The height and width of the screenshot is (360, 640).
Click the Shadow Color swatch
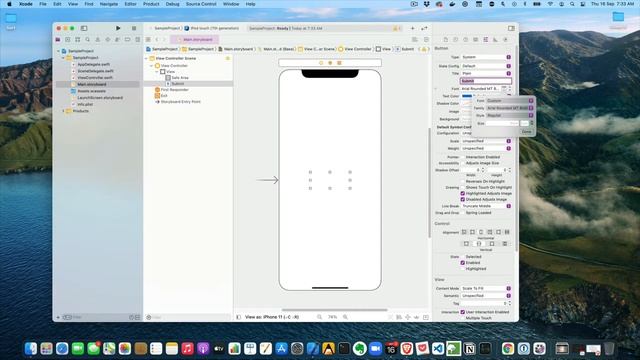pyautogui.click(x=467, y=104)
